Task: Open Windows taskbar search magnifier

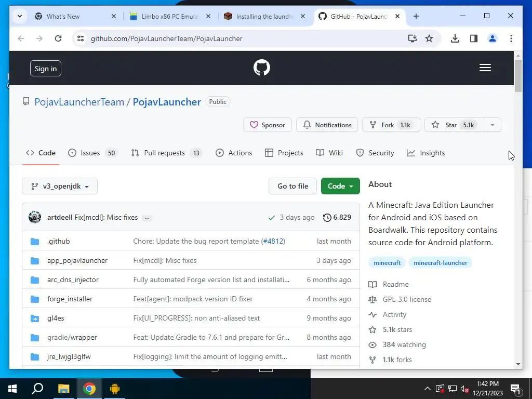Action: point(37,389)
